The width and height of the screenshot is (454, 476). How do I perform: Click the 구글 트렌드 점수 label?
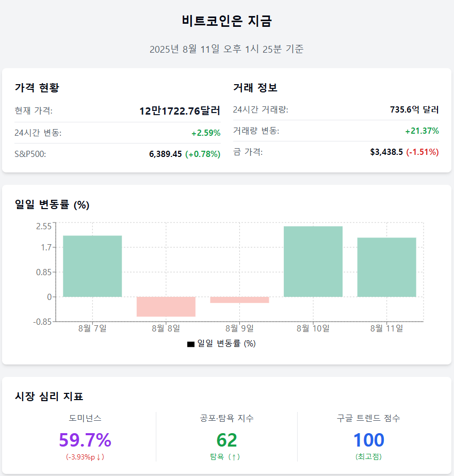point(368,418)
